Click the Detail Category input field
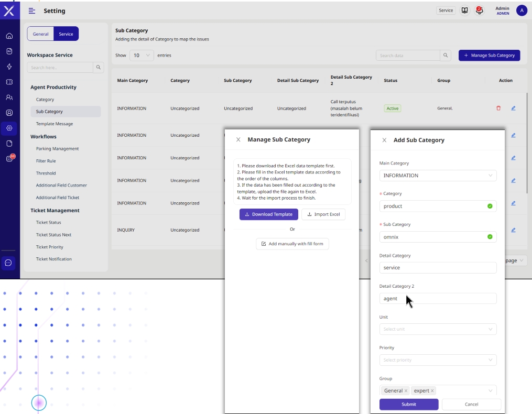This screenshot has height=414, width=532. click(x=438, y=268)
